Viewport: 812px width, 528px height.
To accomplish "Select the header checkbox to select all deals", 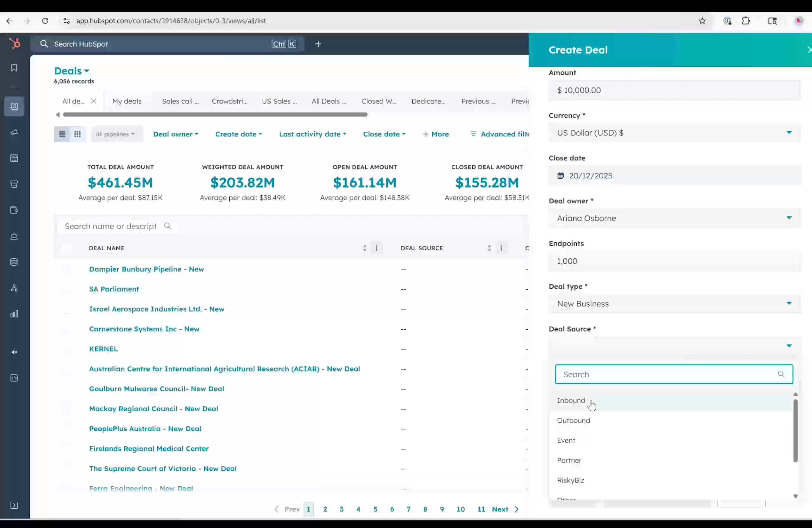I will coord(66,248).
